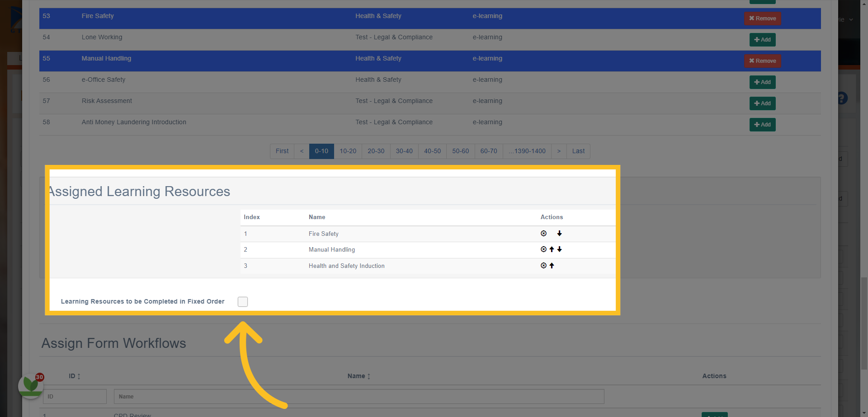The height and width of the screenshot is (417, 868).
Task: Sort form workflows by Name column
Action: 359,376
